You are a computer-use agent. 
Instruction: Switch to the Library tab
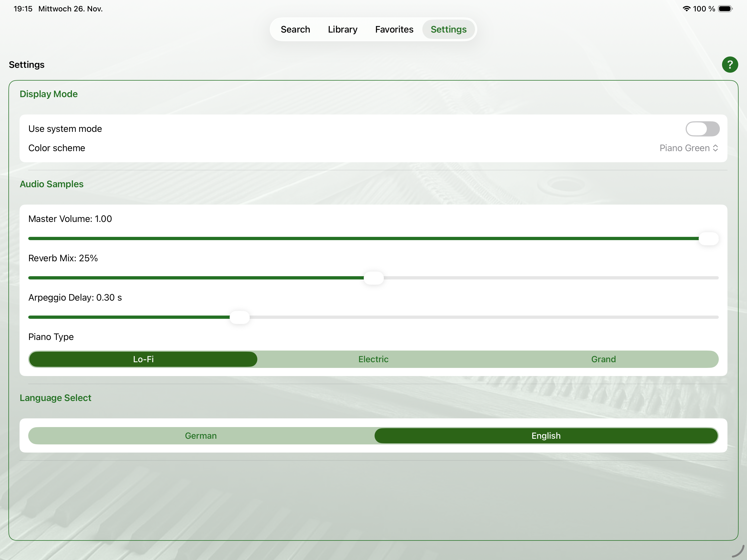(343, 29)
